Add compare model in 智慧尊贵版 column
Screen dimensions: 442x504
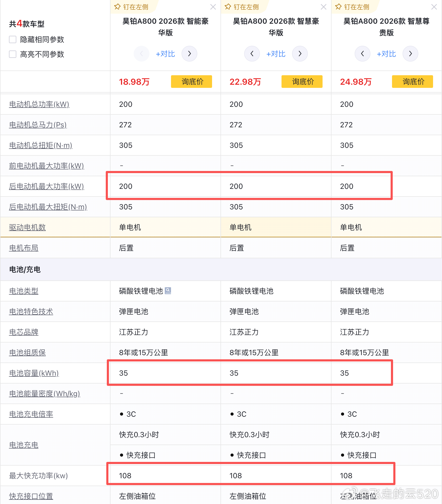[386, 54]
